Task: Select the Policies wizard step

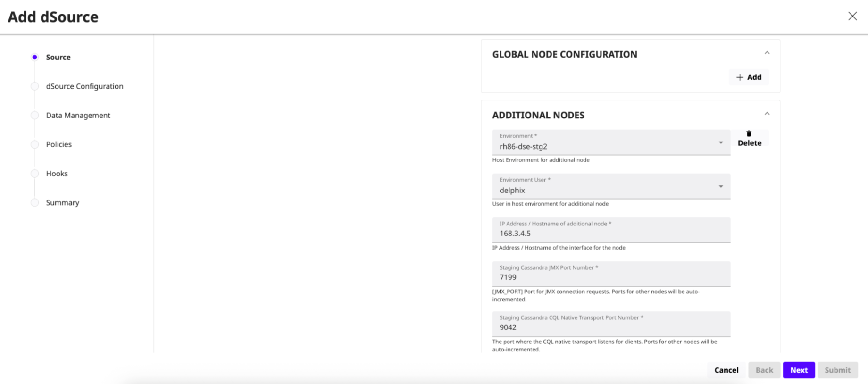Action: point(59,144)
